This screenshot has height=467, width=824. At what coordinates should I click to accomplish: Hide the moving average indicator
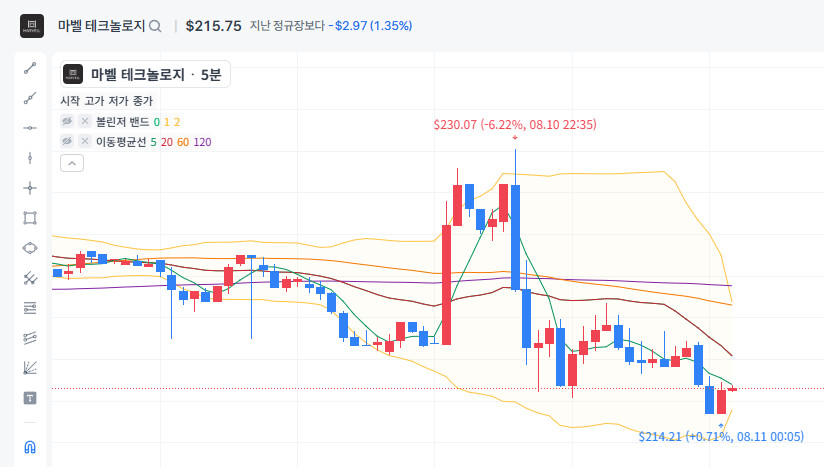point(67,141)
